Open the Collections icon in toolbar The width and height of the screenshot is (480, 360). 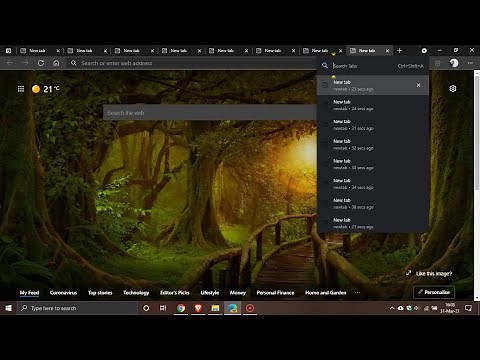point(438,63)
